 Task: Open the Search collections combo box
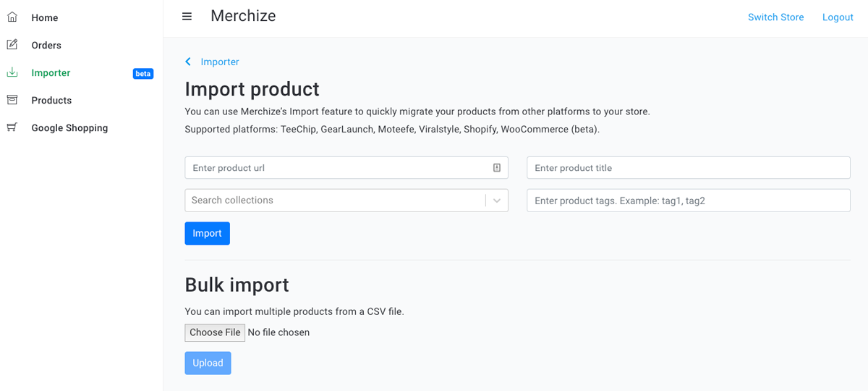[334, 201]
